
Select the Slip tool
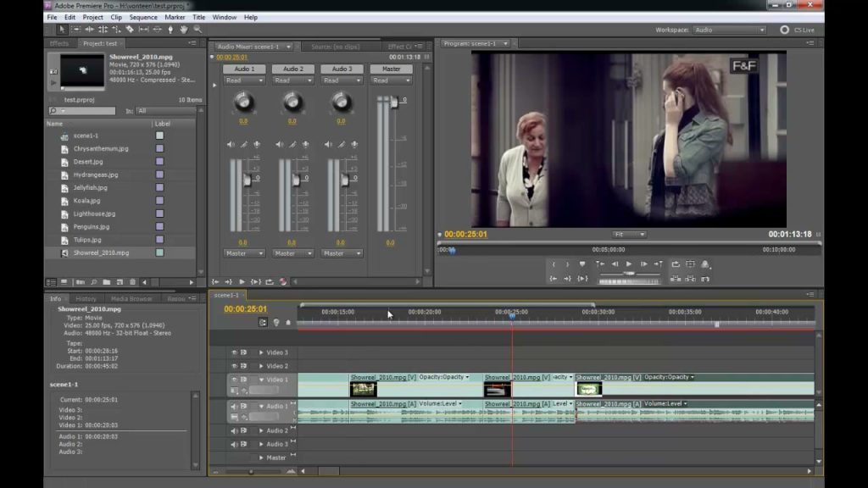point(143,30)
